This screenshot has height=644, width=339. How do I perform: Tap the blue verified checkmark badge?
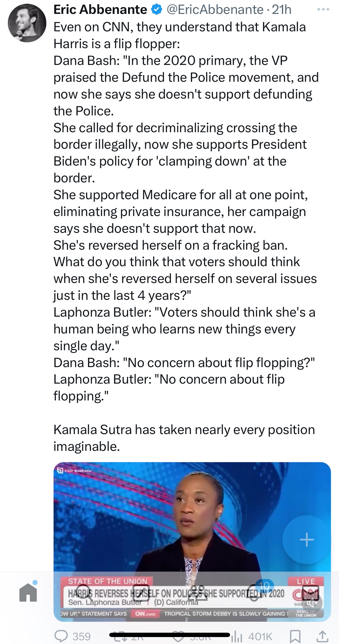click(x=157, y=10)
